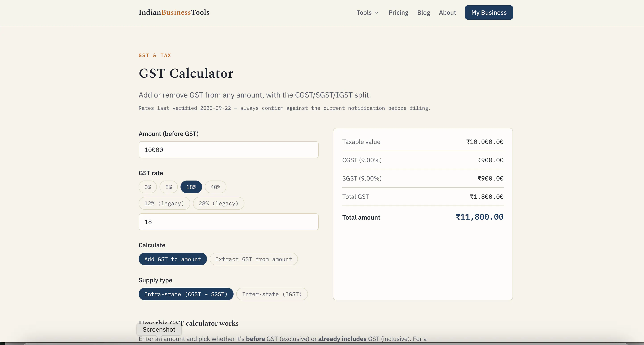Click the Screenshot tooltip label
The height and width of the screenshot is (345, 644).
click(x=159, y=329)
